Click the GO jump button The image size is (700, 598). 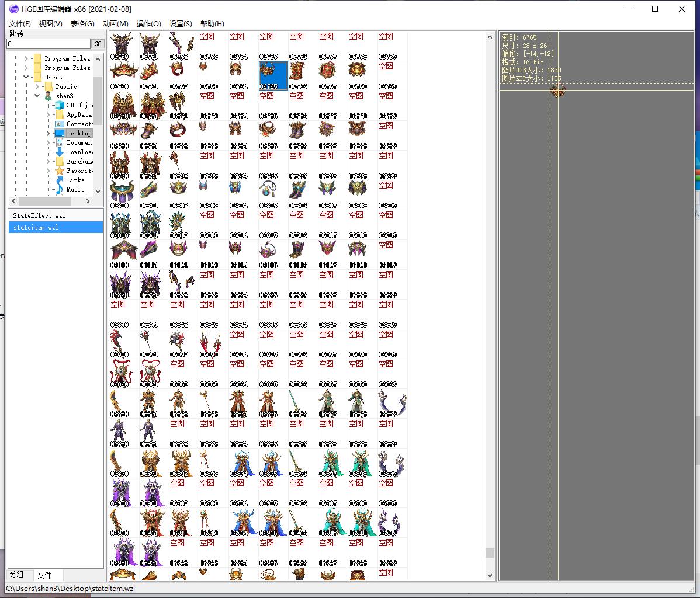point(98,44)
